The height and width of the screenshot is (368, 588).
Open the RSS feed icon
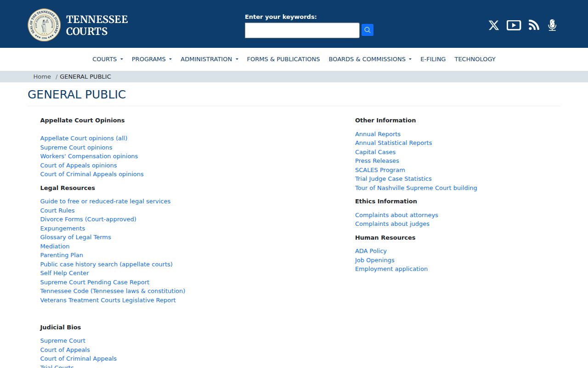(x=534, y=25)
